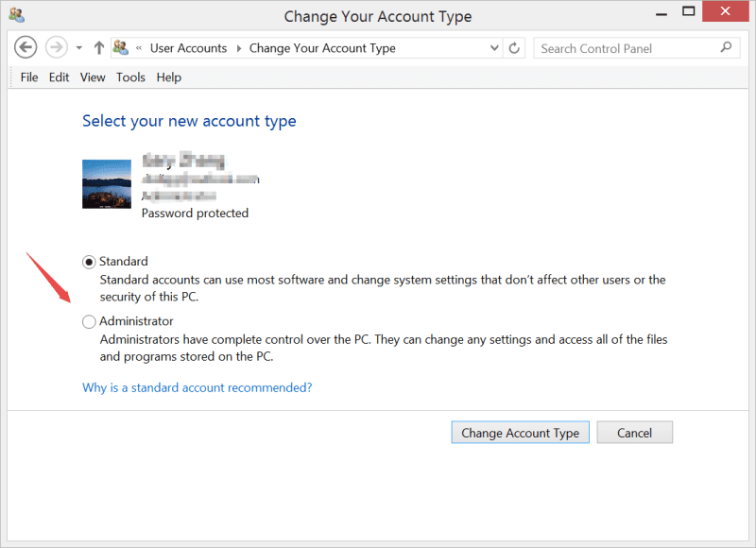Close the window with the red X
Viewport: 756px width, 548px height.
pos(725,11)
